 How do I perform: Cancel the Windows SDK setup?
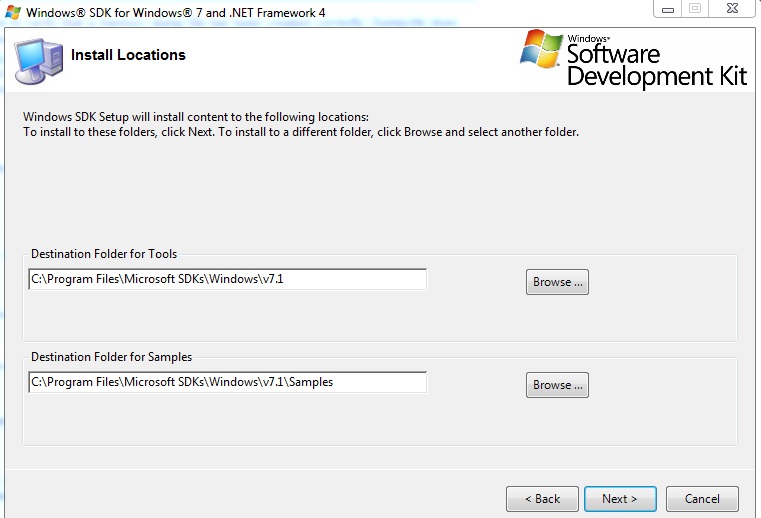[x=702, y=499]
